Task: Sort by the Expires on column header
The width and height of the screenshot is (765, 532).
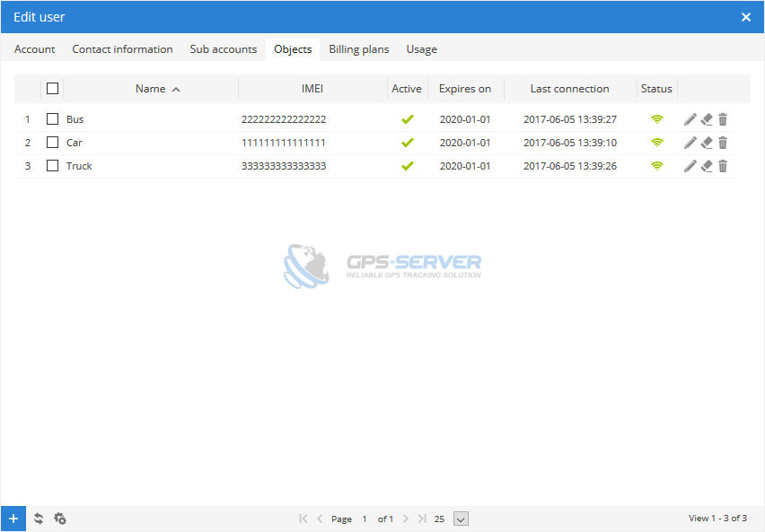Action: tap(464, 89)
